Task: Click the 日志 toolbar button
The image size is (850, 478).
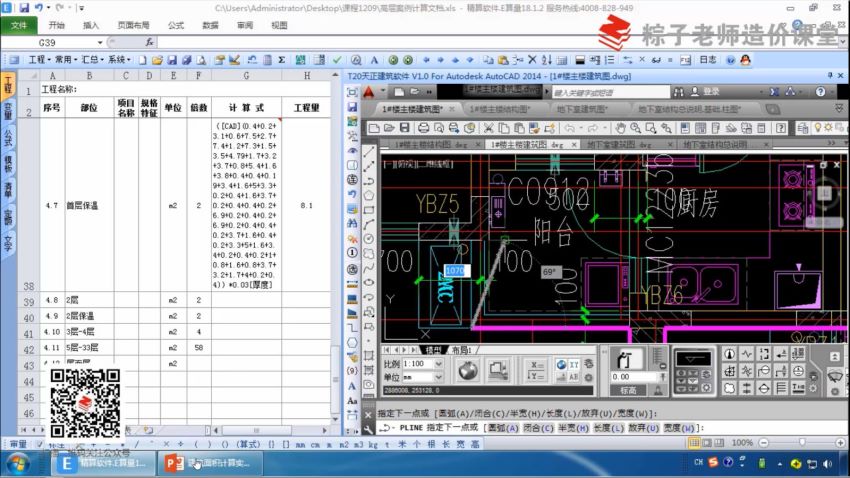Action: (707, 60)
